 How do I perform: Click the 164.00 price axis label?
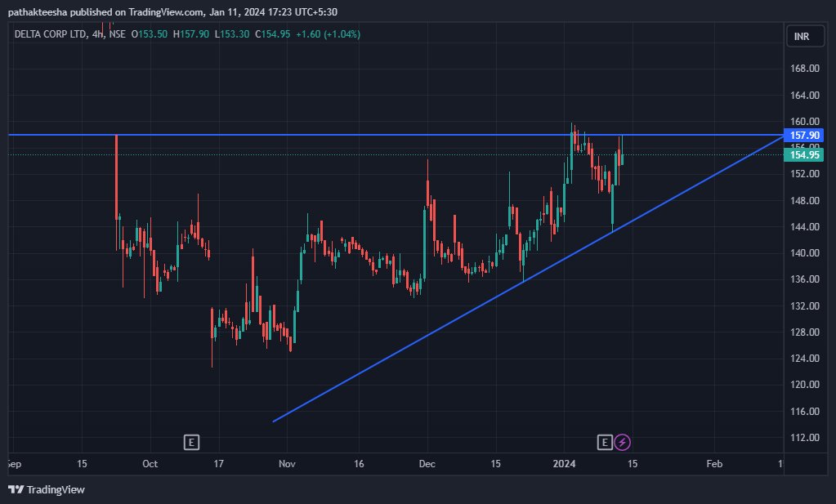pos(805,96)
